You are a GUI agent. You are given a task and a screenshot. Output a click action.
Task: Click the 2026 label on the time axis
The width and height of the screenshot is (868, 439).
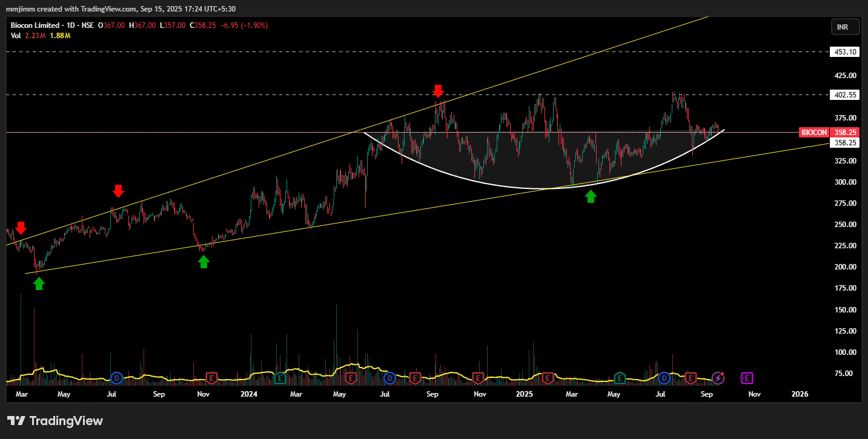tap(800, 394)
